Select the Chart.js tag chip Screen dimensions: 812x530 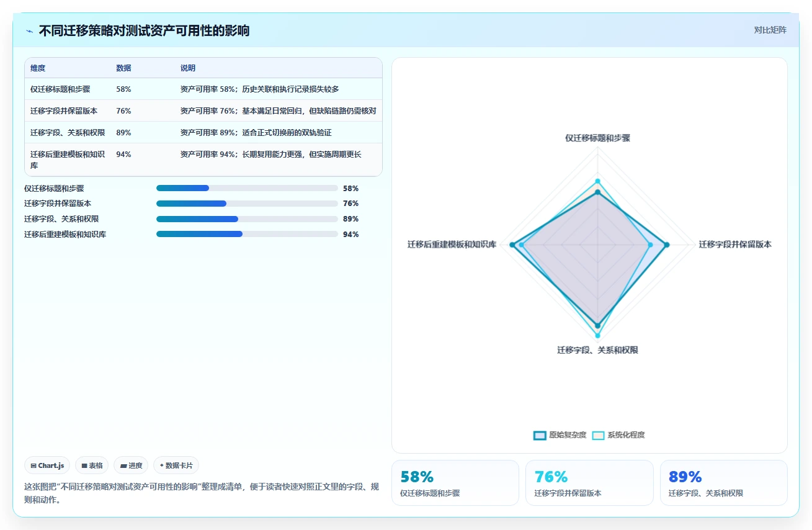48,465
